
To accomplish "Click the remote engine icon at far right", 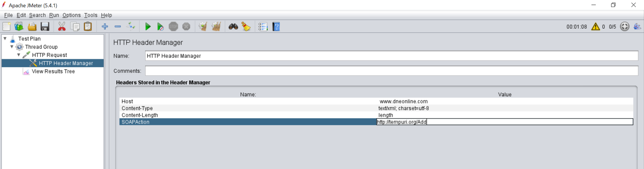I will point(637,27).
